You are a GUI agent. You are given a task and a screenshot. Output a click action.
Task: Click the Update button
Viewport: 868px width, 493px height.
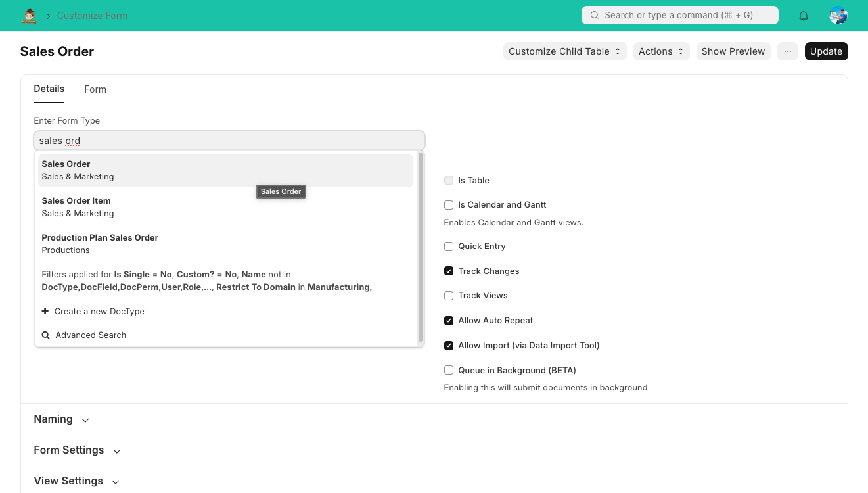[x=826, y=51]
